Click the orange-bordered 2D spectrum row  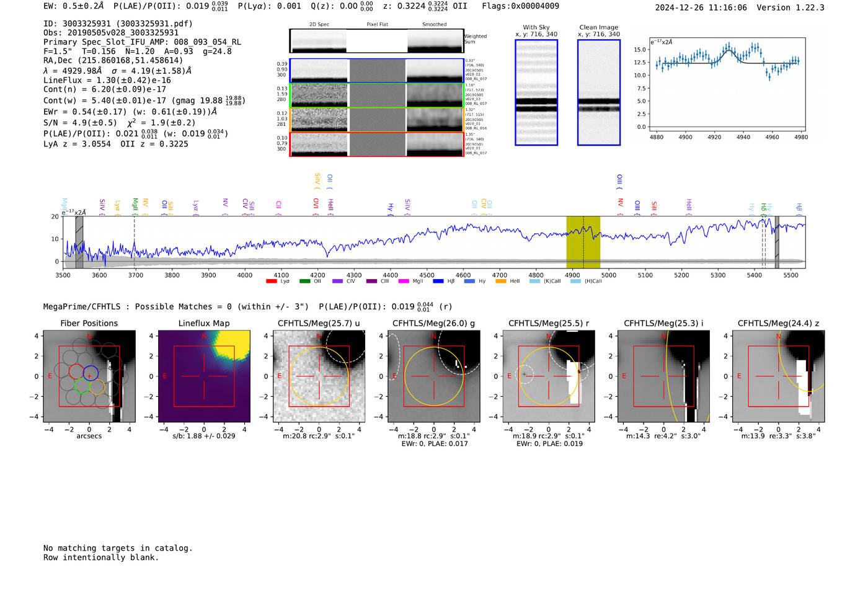(x=377, y=120)
